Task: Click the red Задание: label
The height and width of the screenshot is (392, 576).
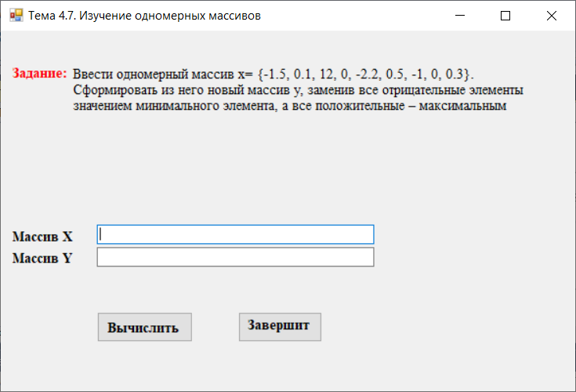Action: click(x=40, y=73)
